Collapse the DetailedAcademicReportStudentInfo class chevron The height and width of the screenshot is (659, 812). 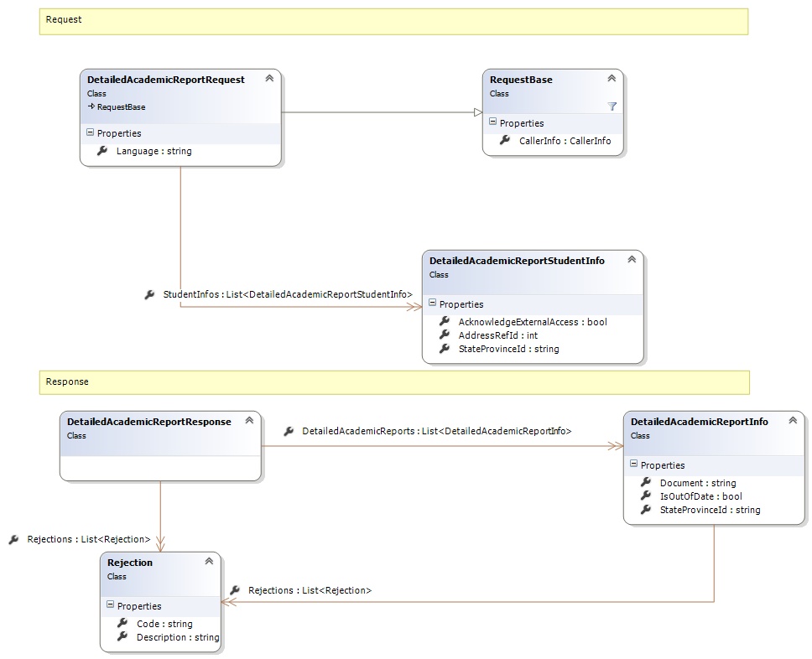pos(632,260)
